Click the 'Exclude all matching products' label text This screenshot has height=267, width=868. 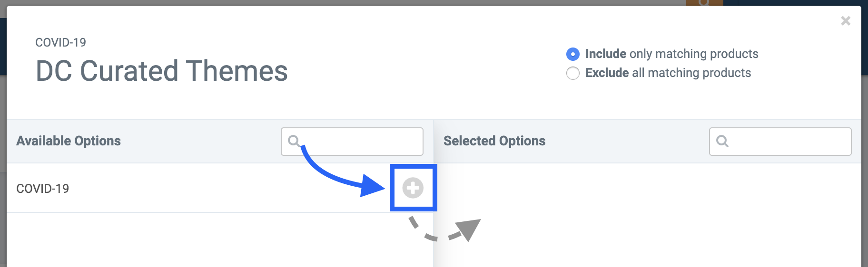668,73
